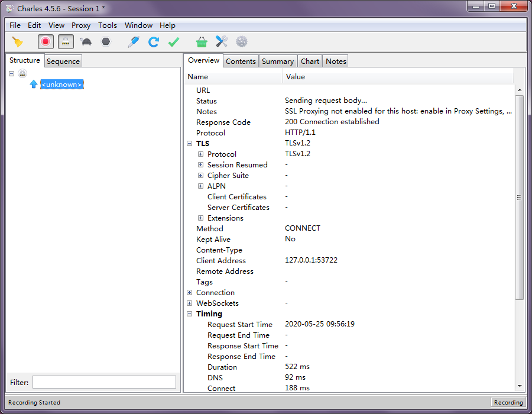Switch to the Sequence tab
The image size is (532, 414).
point(63,61)
